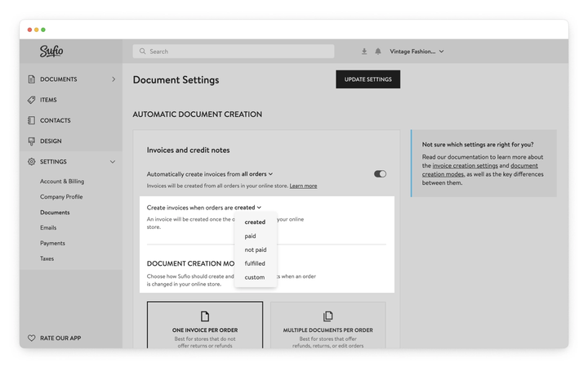Choose 'created' in the dropdown list
Viewport: 588px width, 368px height.
click(x=255, y=222)
